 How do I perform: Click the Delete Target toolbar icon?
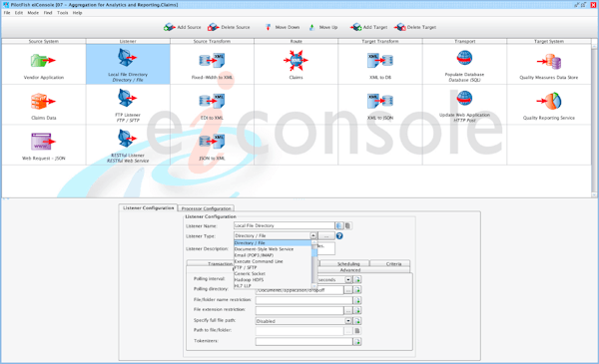(x=399, y=27)
